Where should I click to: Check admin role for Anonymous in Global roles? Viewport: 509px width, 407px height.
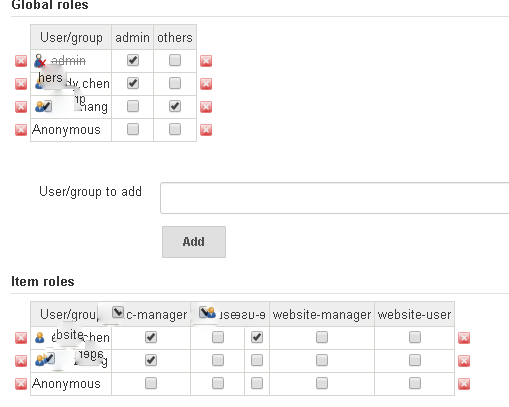[133, 129]
